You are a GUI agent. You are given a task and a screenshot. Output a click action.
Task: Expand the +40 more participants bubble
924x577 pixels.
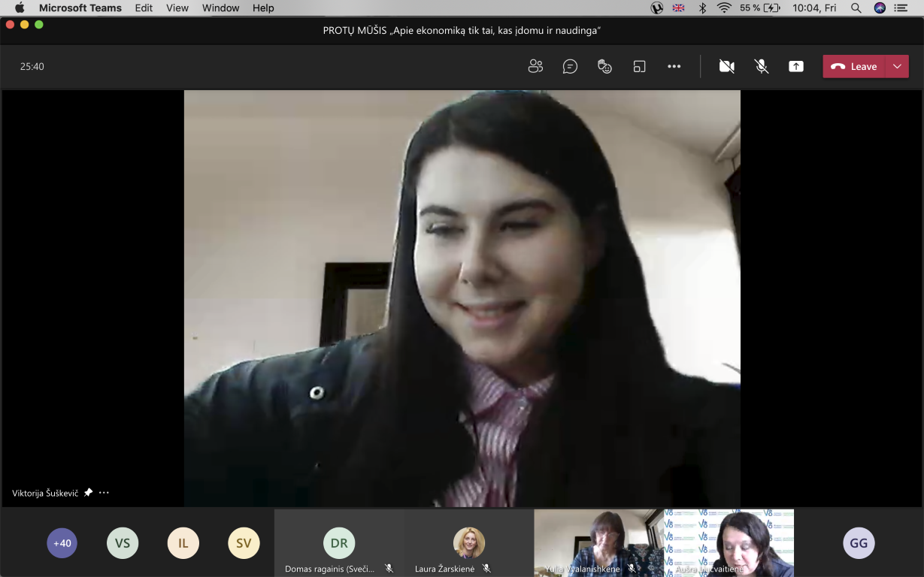(x=62, y=543)
